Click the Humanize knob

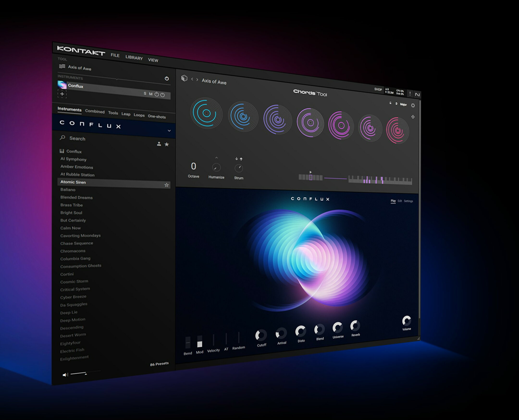(x=216, y=167)
